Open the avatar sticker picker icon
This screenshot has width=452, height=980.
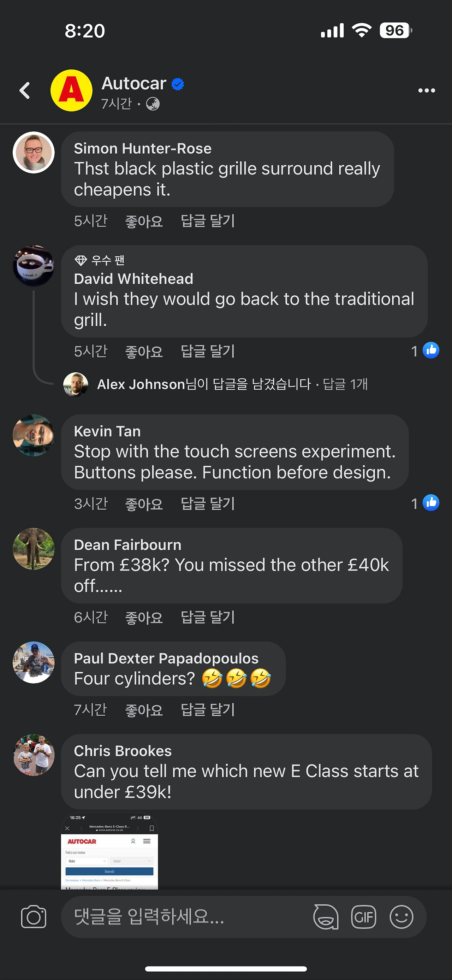pyautogui.click(x=326, y=916)
